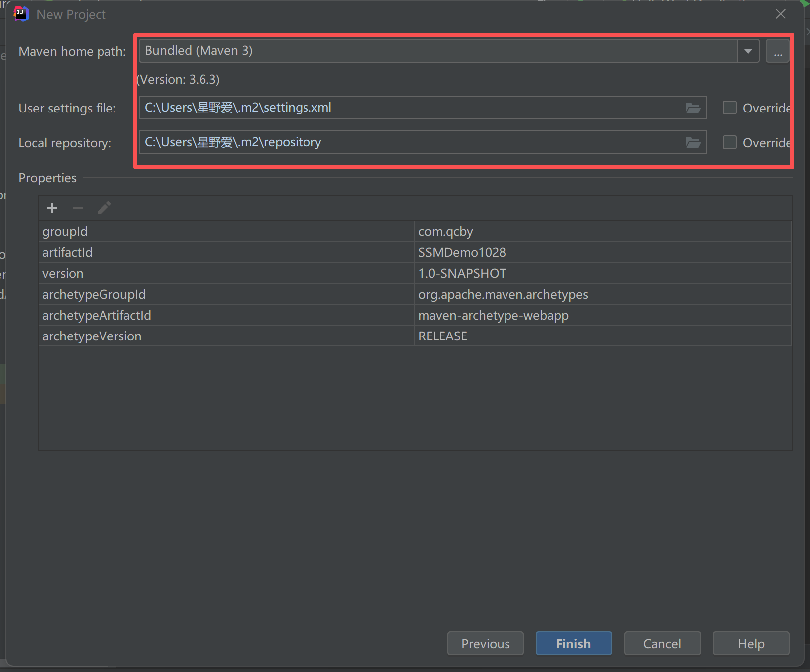The height and width of the screenshot is (672, 810).
Task: Click the Maven home path label
Action: [72, 51]
